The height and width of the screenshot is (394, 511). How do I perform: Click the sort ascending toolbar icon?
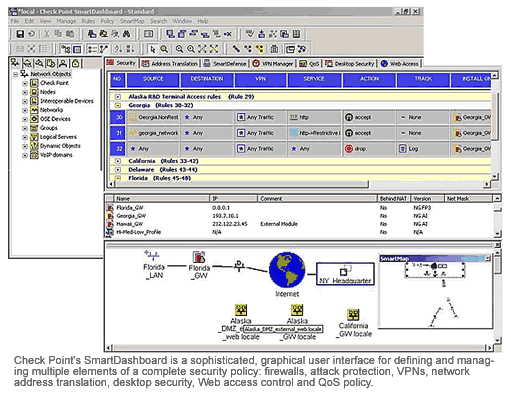click(118, 49)
